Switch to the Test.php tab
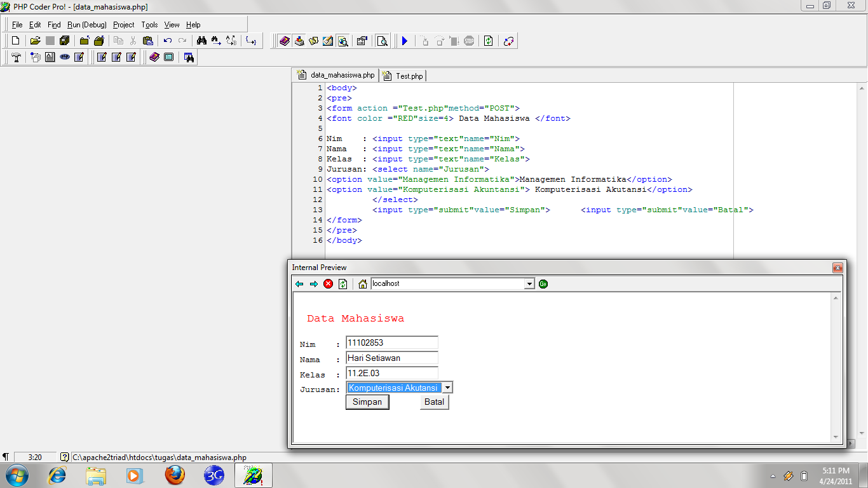The width and height of the screenshot is (868, 488). pos(403,76)
